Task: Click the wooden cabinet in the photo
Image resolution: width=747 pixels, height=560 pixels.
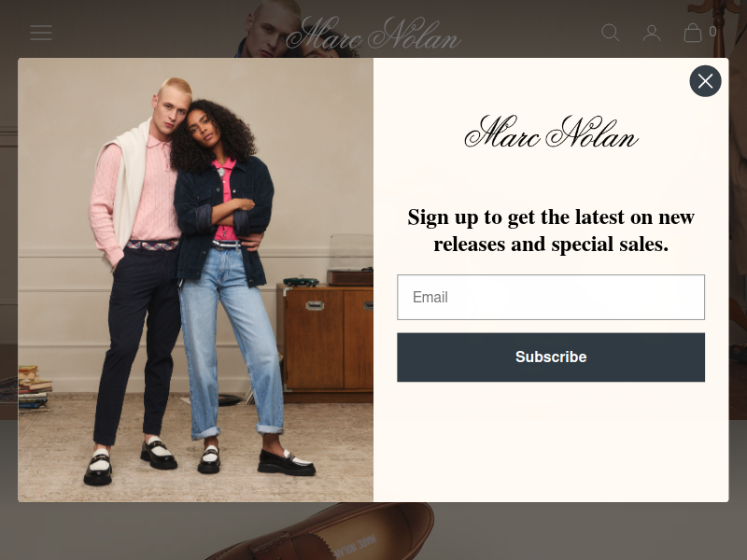Action: [325, 343]
